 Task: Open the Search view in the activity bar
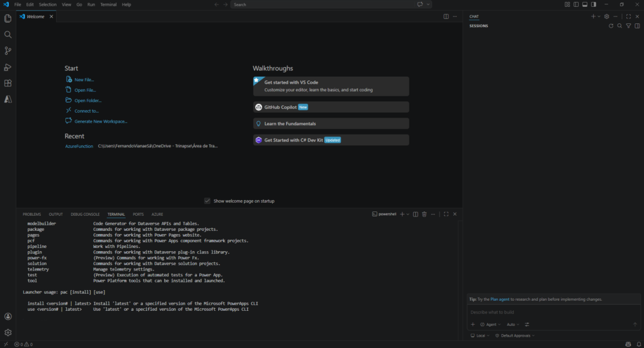(x=8, y=35)
